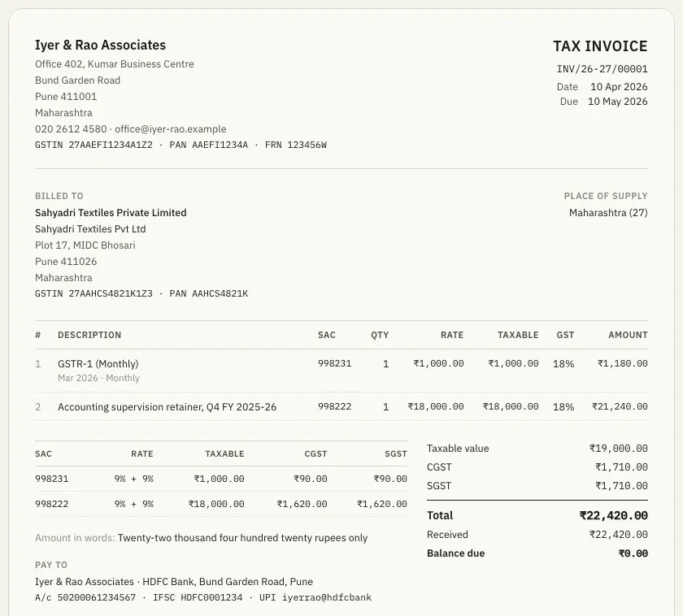Click the 'Bund Garden Road' address line
Viewport: 683px width, 616px height.
(77, 80)
